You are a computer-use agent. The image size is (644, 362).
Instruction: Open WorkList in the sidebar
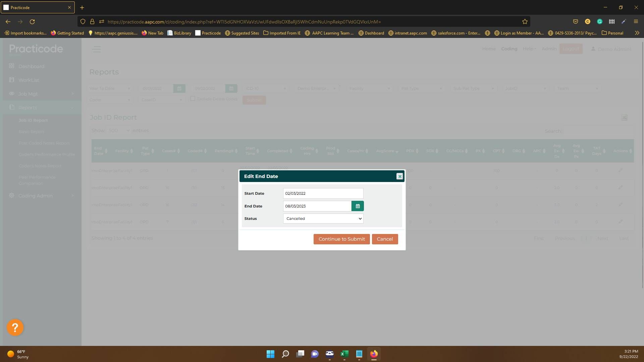click(x=29, y=80)
